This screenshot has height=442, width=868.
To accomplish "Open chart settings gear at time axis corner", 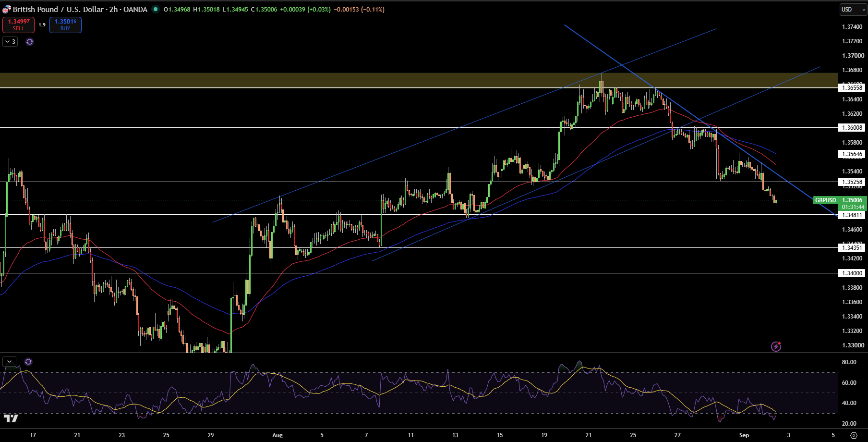I will pyautogui.click(x=854, y=435).
